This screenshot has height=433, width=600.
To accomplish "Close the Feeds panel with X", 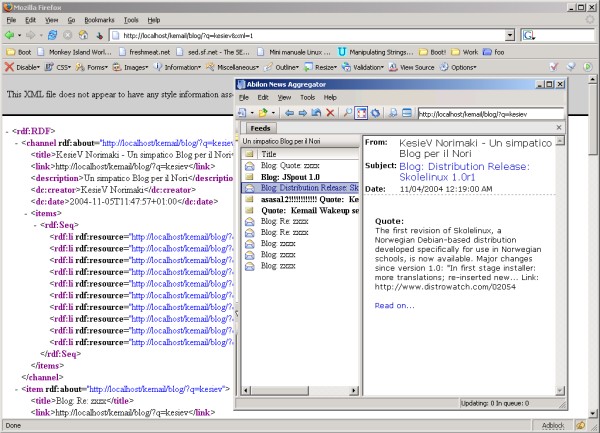I will tap(559, 127).
